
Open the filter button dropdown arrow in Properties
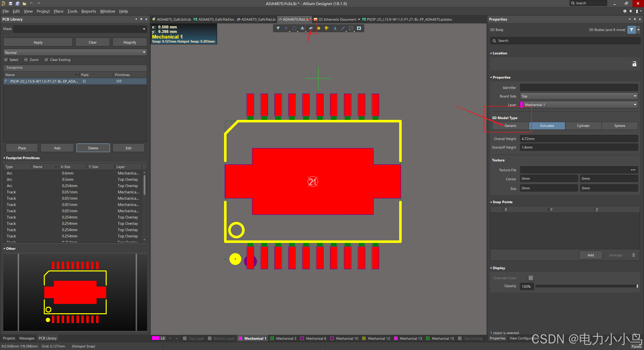(638, 30)
